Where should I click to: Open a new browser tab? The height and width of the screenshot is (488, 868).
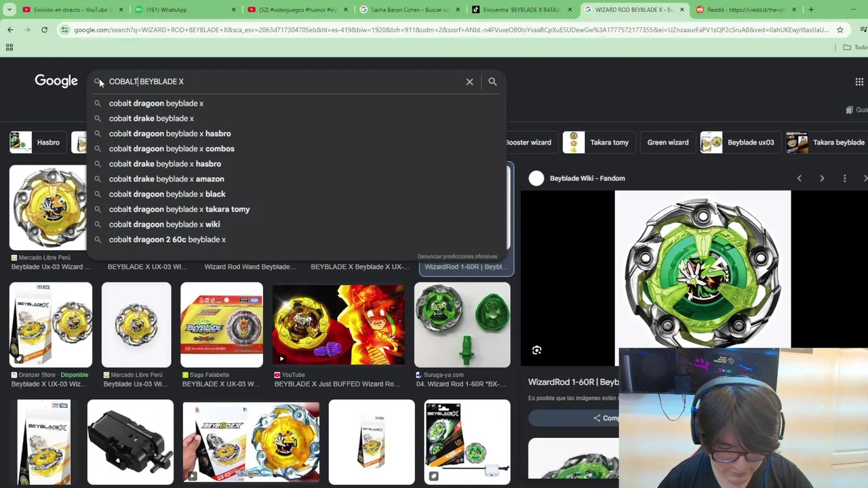810,9
